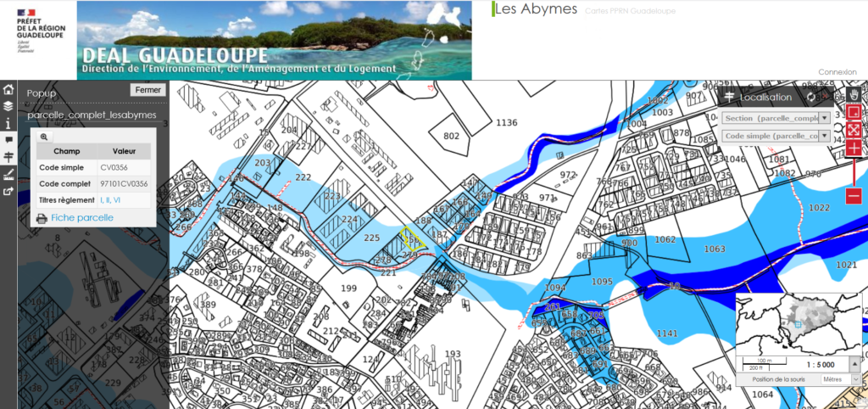Click the printer icon beside Fiche parcelle
The image size is (868, 409).
(42, 218)
